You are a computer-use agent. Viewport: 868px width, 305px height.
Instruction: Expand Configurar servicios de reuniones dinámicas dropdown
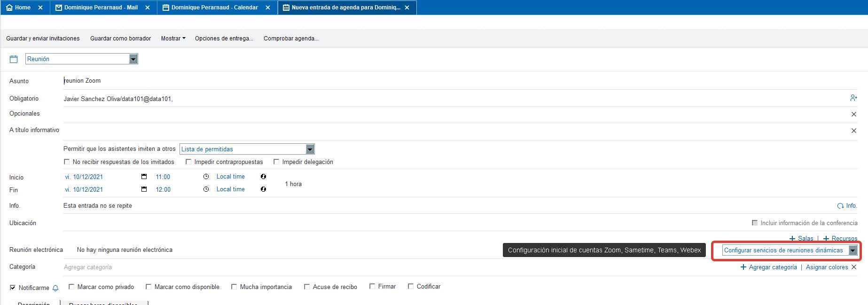pos(852,250)
